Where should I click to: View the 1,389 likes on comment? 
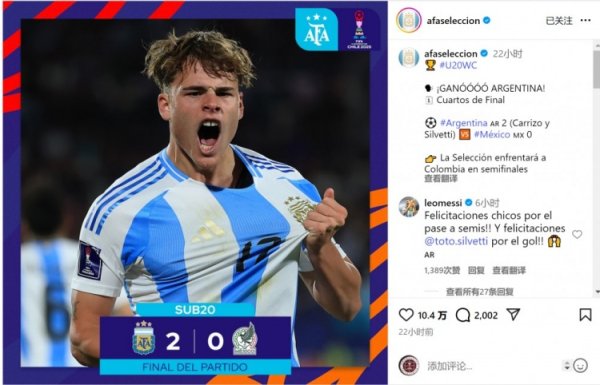pos(442,270)
